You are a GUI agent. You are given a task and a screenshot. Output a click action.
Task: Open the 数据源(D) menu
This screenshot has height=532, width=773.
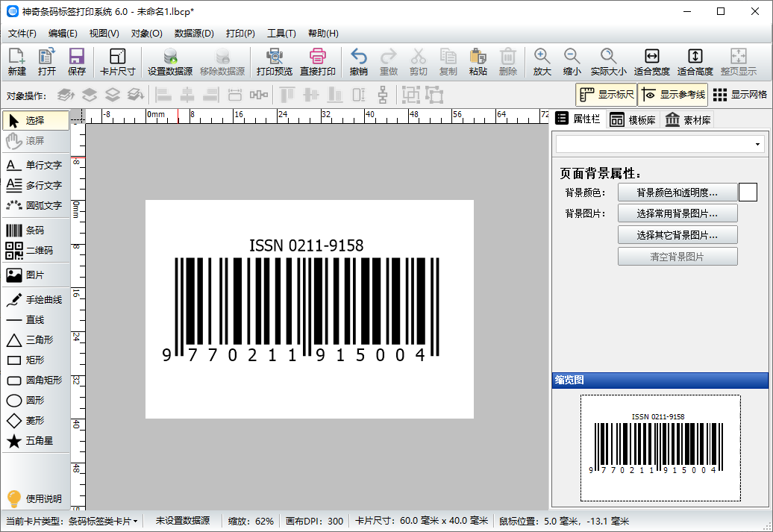point(194,34)
